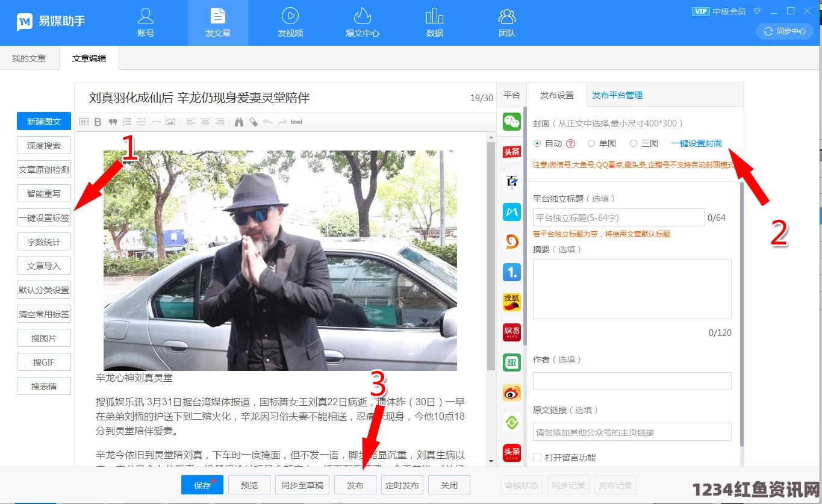Screen dimensions: 822x504
Task: Click the 发布 publish button
Action: pyautogui.click(x=355, y=485)
